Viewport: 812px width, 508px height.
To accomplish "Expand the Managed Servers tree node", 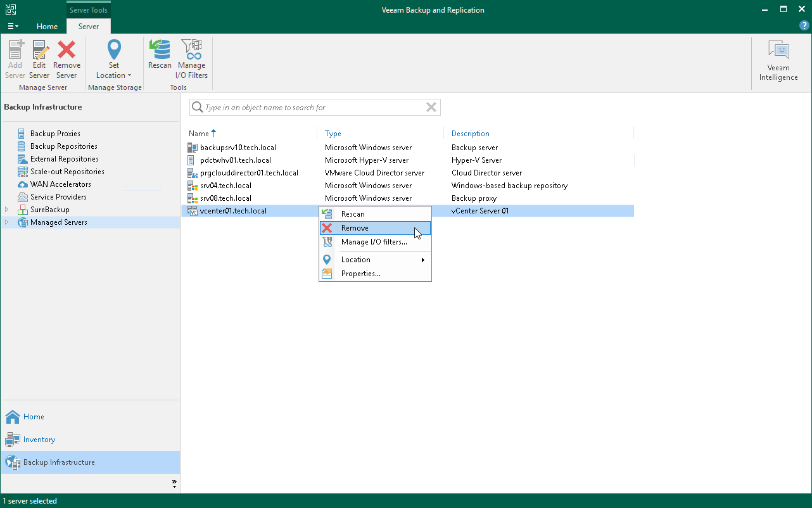I will point(7,222).
